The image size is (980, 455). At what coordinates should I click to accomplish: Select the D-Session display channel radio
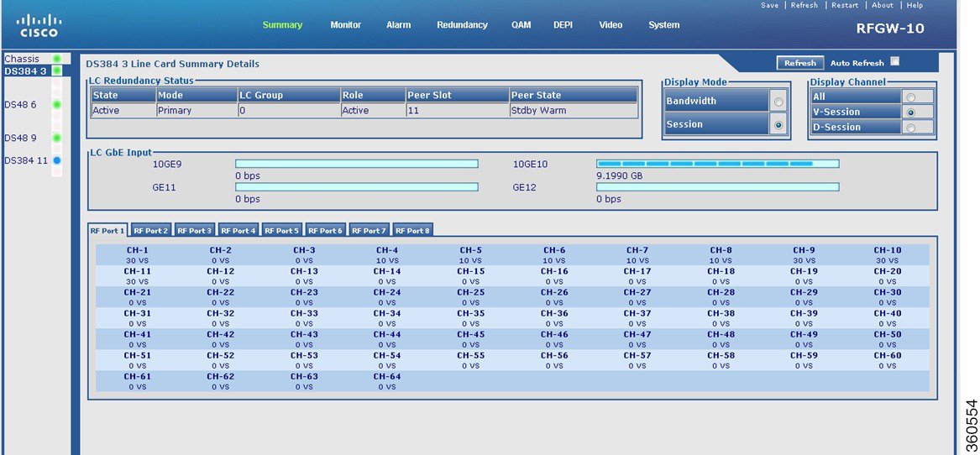point(910,128)
